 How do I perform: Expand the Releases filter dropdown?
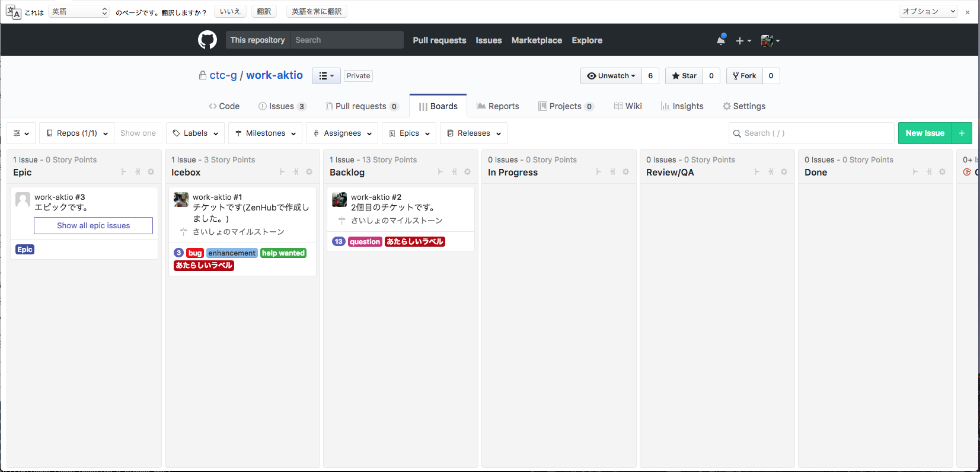[474, 133]
